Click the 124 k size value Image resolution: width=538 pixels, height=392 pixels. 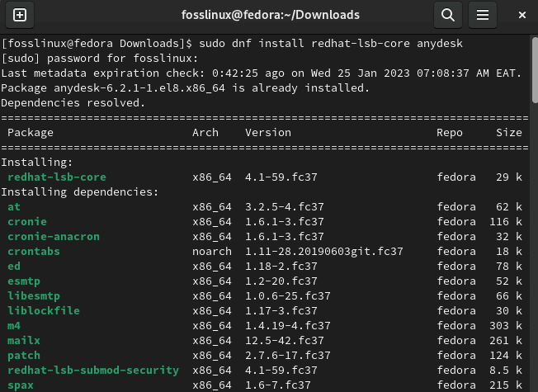point(505,355)
